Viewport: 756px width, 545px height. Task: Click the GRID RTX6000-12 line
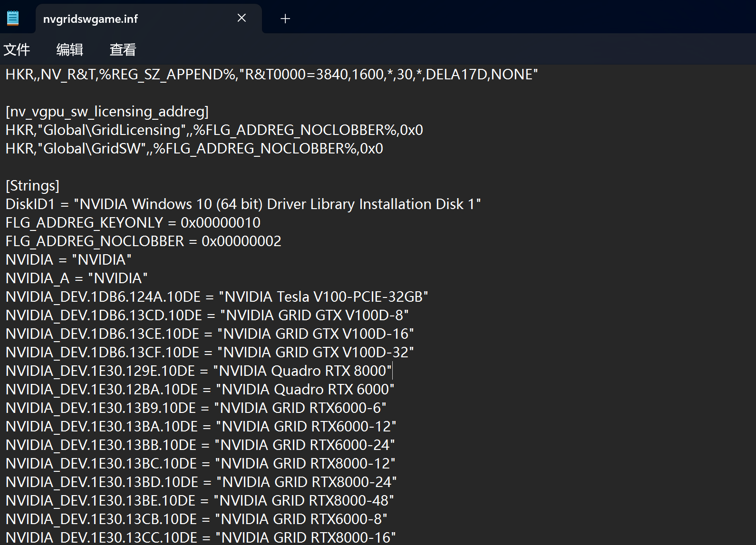[x=201, y=427]
